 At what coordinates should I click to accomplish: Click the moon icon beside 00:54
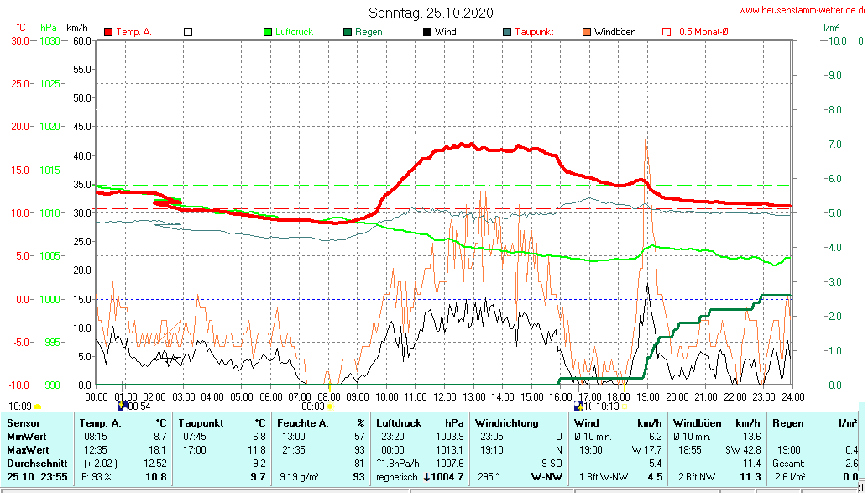pyautogui.click(x=122, y=406)
